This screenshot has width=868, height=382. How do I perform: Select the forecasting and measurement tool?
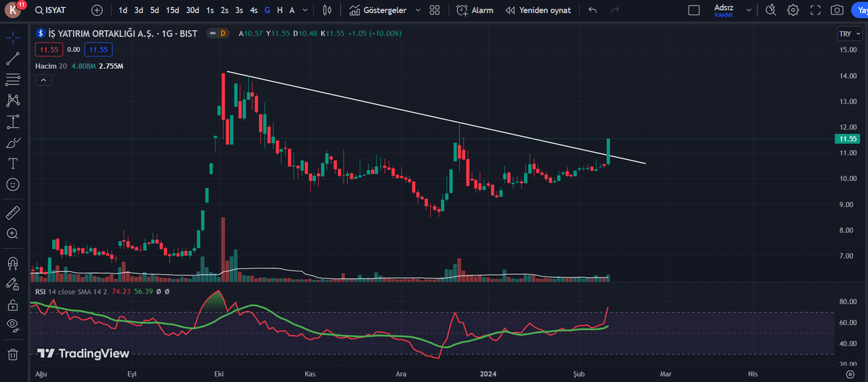point(12,122)
